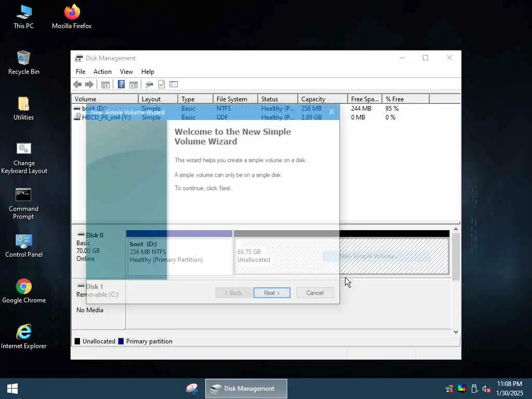532x399 pixels.
Task: Select the Control Panel desktop icon
Action: click(24, 246)
